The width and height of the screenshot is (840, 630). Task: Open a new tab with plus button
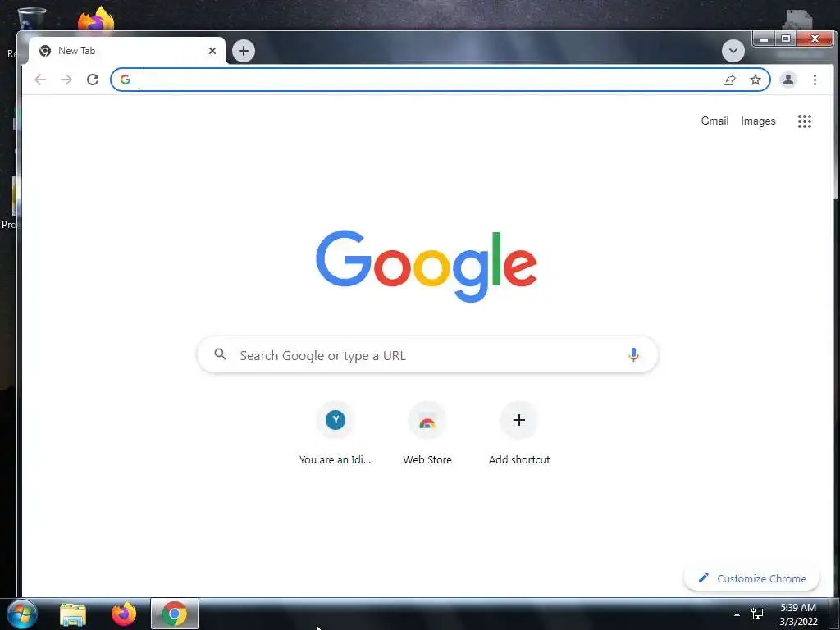pos(243,51)
